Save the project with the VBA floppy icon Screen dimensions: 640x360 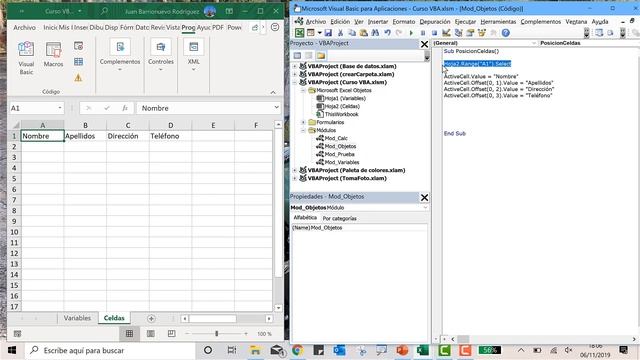(328, 33)
